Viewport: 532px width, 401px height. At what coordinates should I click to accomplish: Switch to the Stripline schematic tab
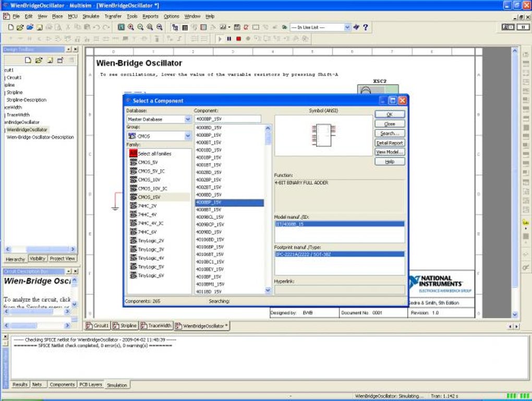(x=125, y=325)
